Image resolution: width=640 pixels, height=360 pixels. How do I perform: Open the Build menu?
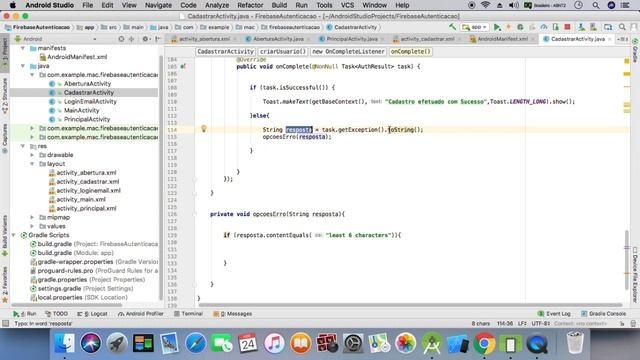[279, 5]
